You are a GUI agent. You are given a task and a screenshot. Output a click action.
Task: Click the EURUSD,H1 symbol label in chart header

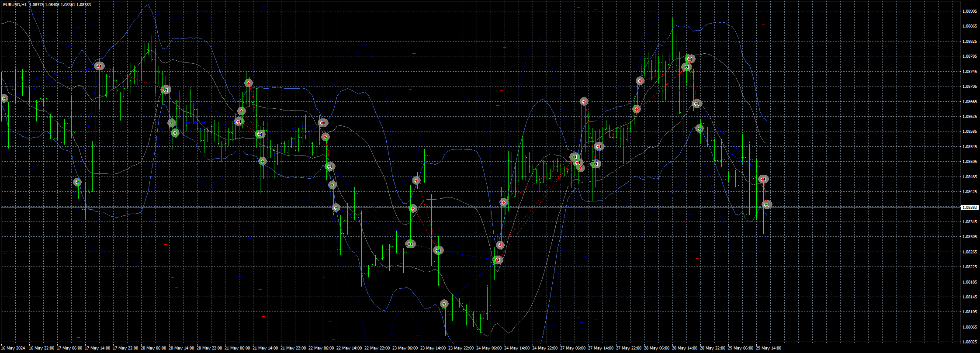coord(14,4)
